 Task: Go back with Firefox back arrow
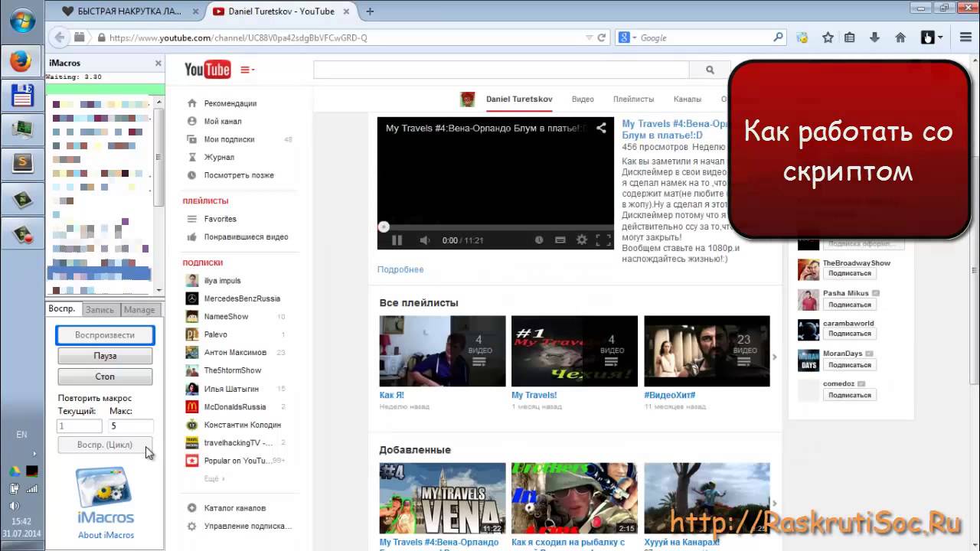click(x=59, y=37)
